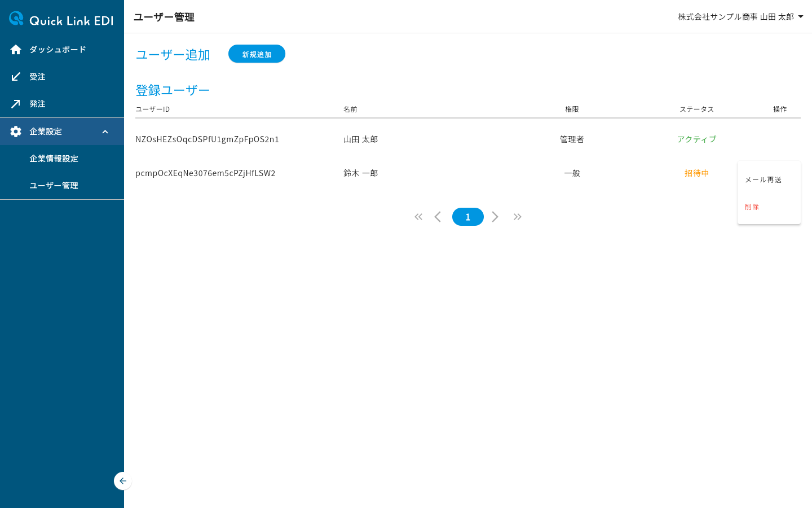Image resolution: width=812 pixels, height=508 pixels.
Task: Choose 削除 from the popup menu
Action: (x=769, y=207)
